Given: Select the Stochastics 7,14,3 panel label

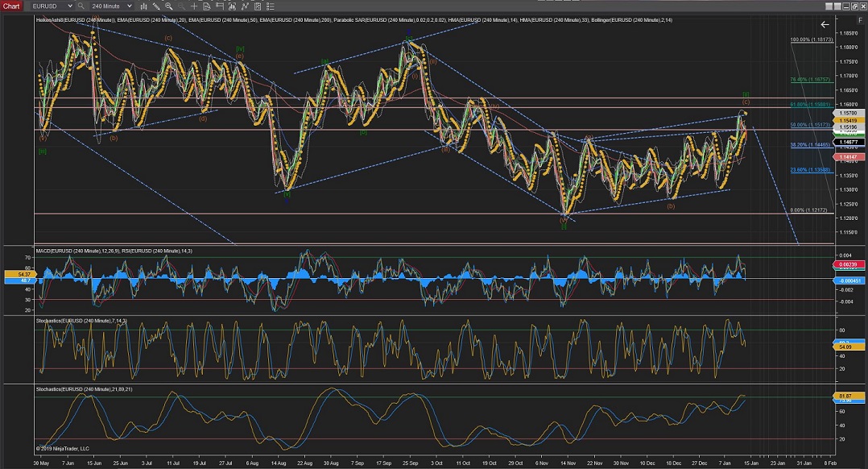Looking at the screenshot, I should click(81, 321).
